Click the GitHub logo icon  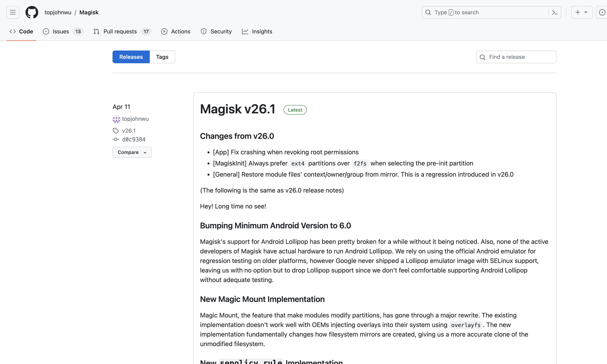[x=32, y=12]
